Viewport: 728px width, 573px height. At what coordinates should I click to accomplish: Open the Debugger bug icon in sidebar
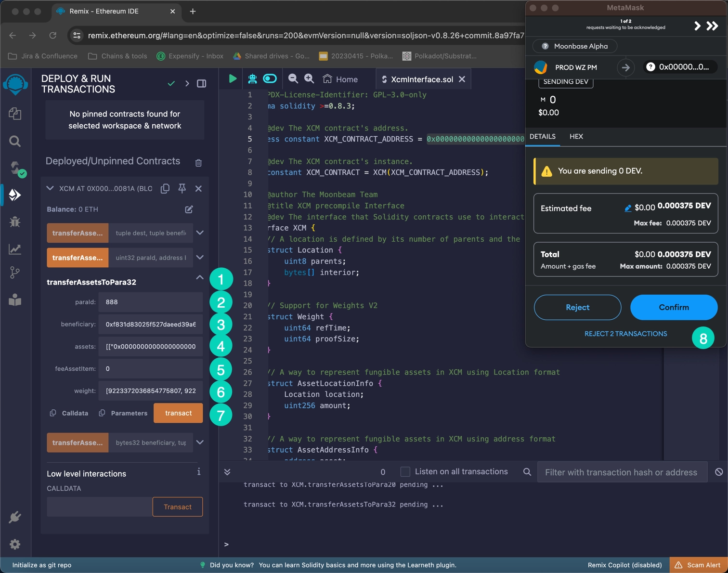click(15, 222)
